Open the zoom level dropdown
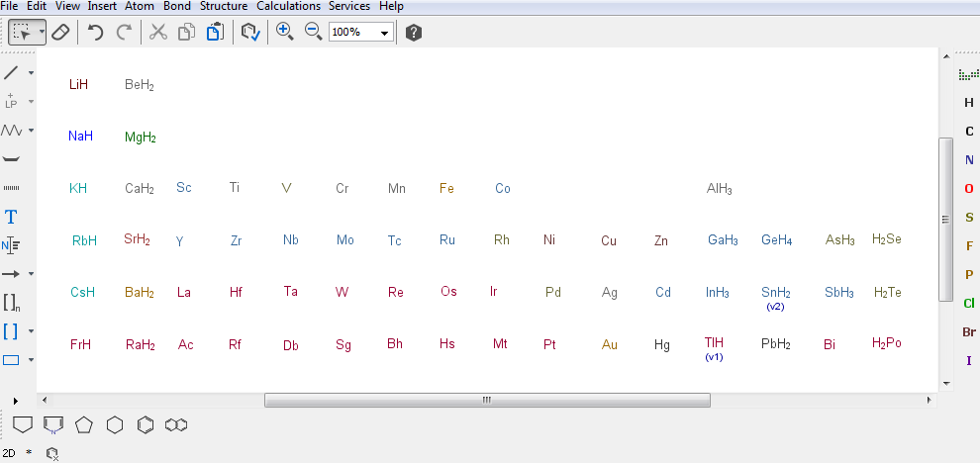This screenshot has height=463, width=980. pos(385,33)
